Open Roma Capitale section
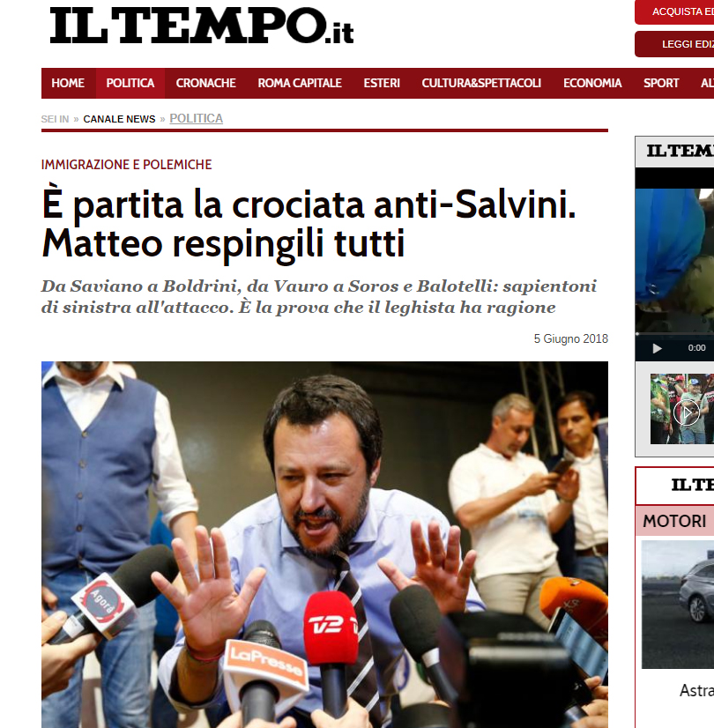 [x=300, y=83]
